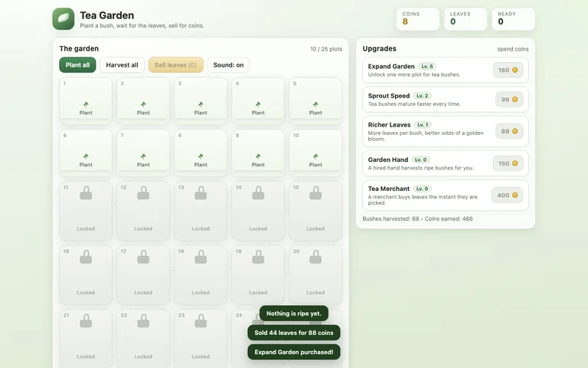Plant a bush in plot 6

[x=86, y=153]
